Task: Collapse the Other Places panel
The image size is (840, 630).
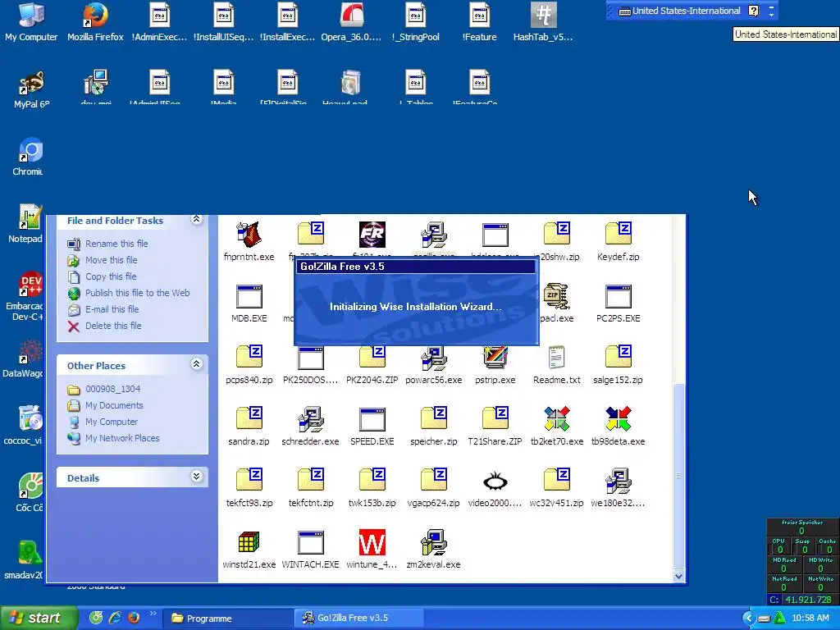Action: coord(197,364)
